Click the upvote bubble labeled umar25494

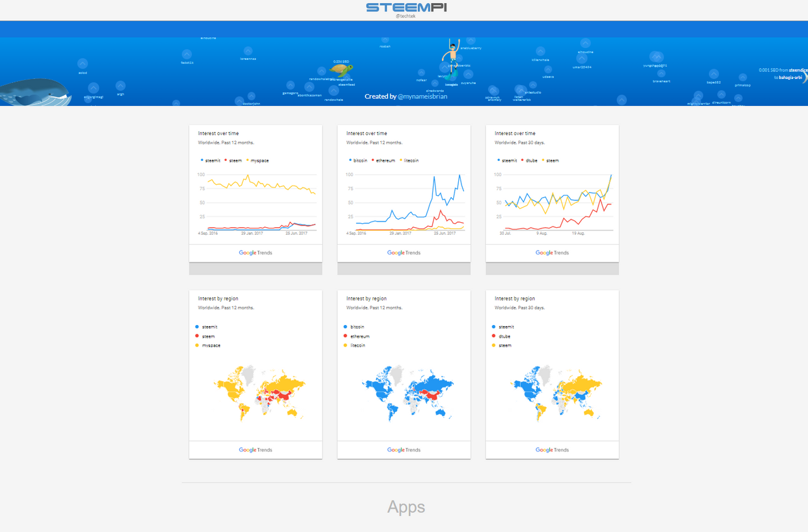pos(582,59)
